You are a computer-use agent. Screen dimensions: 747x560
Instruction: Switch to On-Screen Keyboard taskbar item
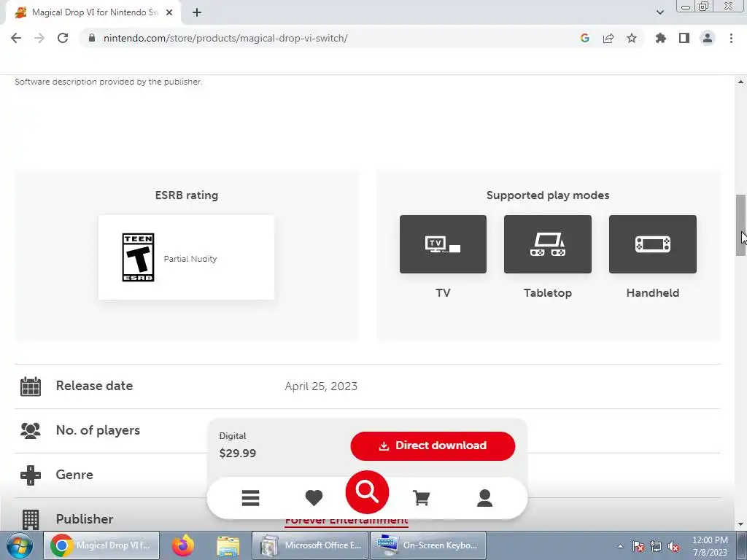pyautogui.click(x=428, y=545)
